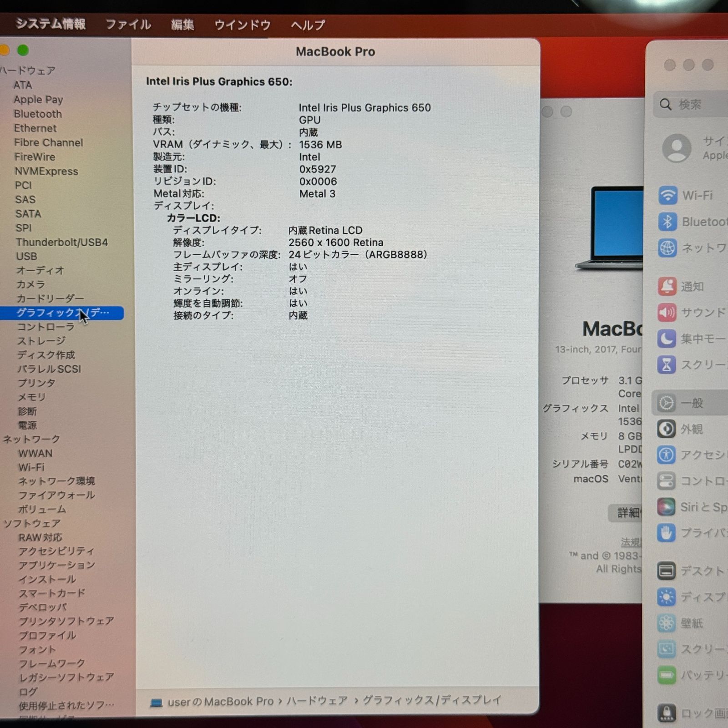
Task: Select Ethernet in the sidebar
Action: 35,128
